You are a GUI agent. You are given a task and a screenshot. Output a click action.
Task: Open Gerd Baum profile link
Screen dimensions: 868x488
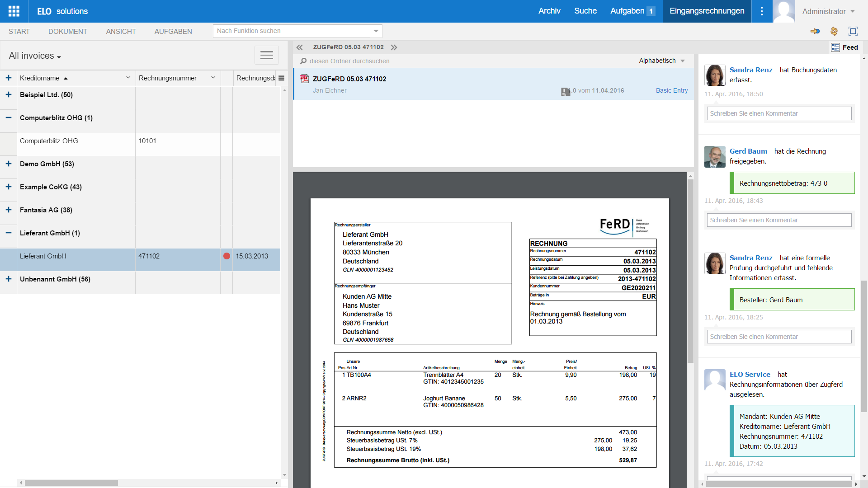tap(748, 151)
